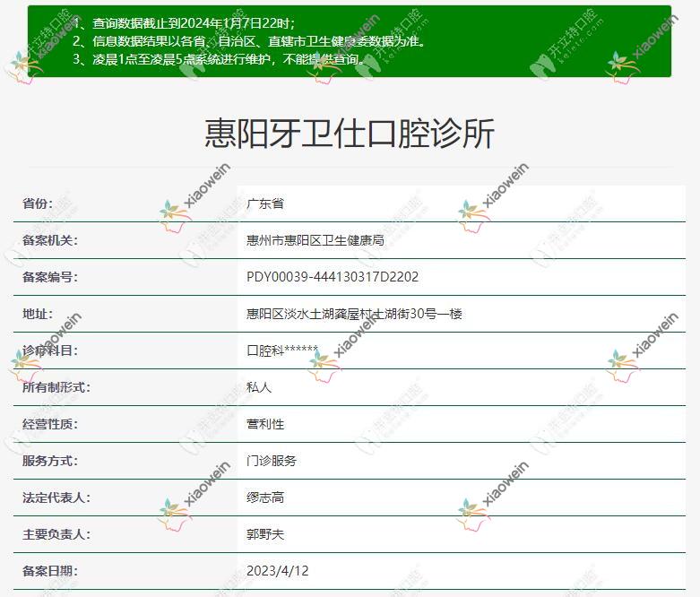Screen dimensions: 700x597
Task: Select the 广东省 province value
Action: click(x=265, y=203)
